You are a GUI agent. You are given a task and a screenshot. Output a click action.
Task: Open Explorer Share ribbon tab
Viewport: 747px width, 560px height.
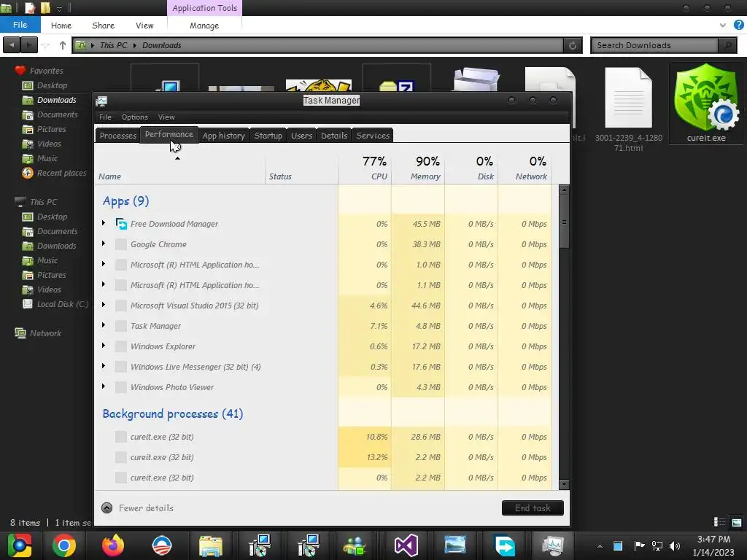[104, 26]
